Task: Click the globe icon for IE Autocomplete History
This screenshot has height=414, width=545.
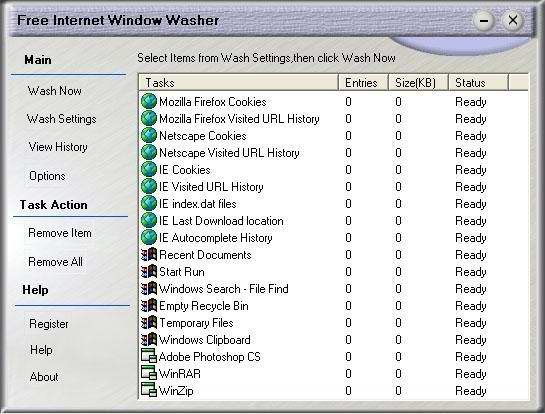Action: click(149, 237)
